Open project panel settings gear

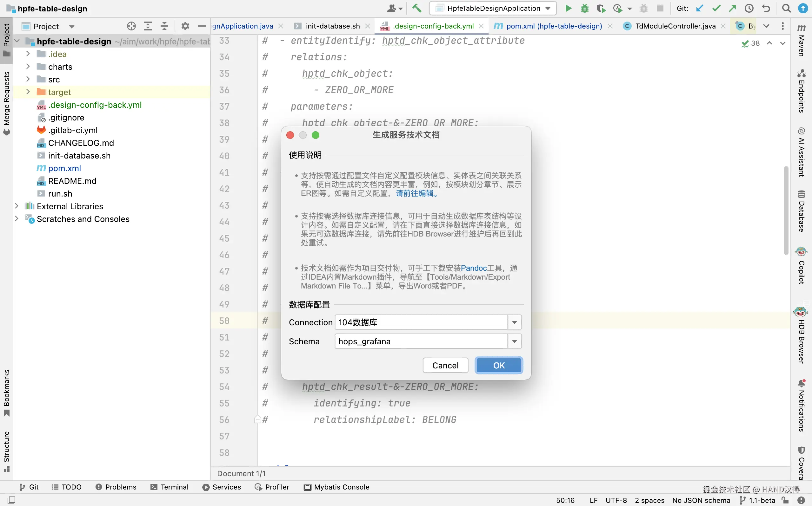pos(185,26)
